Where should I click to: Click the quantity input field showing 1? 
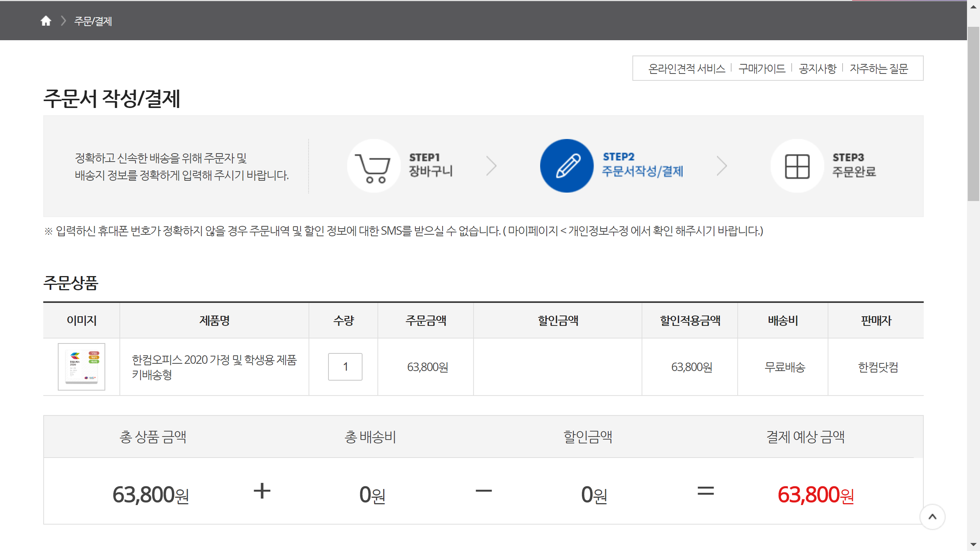(345, 366)
